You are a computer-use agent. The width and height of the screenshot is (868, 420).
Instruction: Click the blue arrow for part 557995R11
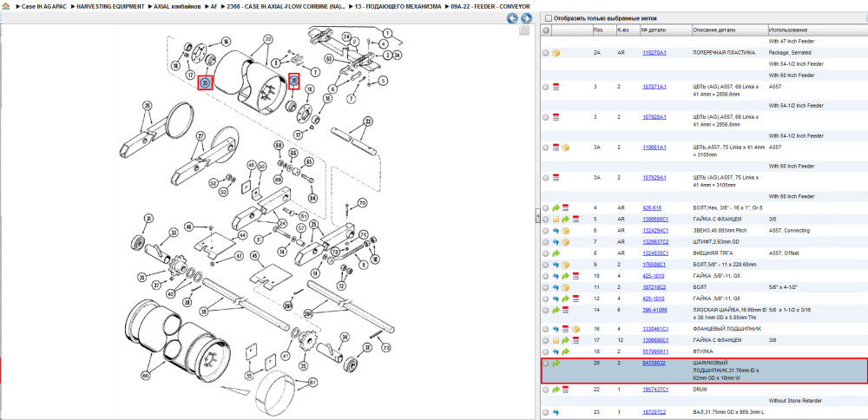[x=556, y=351]
